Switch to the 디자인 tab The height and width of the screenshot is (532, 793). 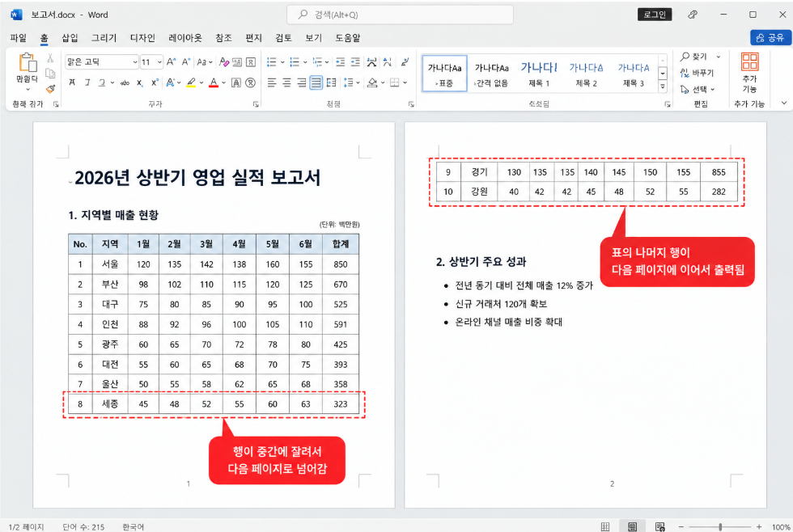(x=142, y=38)
